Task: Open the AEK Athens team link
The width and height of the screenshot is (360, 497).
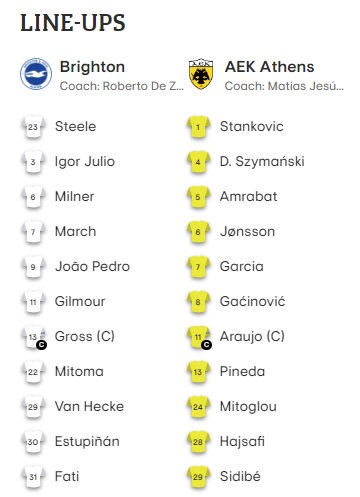Action: point(269,67)
